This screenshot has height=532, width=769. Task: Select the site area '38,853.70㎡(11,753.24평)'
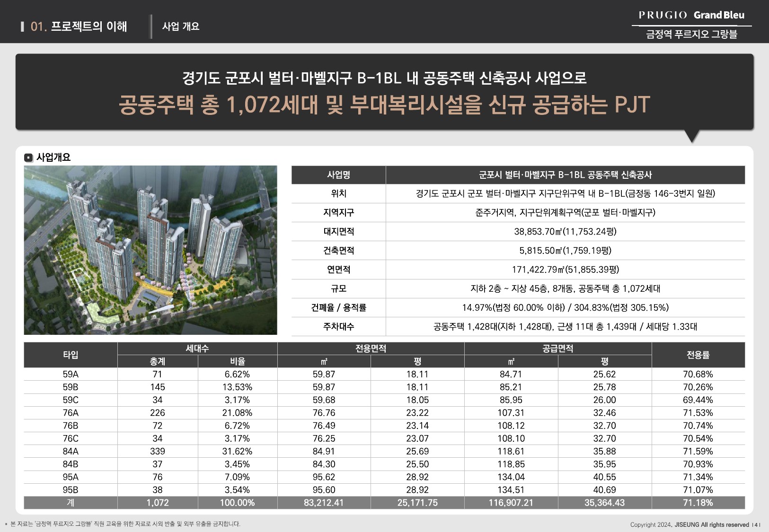pos(565,231)
